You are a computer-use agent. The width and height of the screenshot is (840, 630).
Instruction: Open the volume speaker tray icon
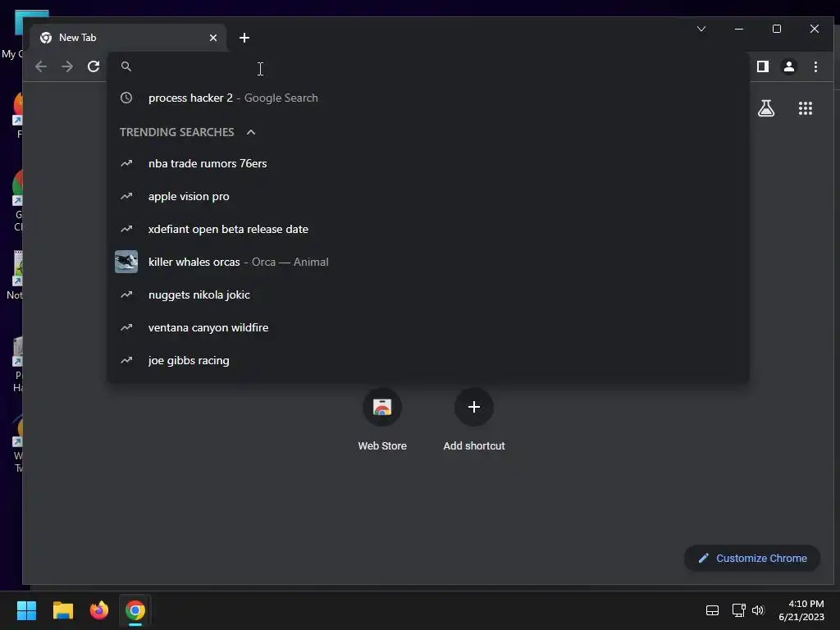click(x=758, y=610)
